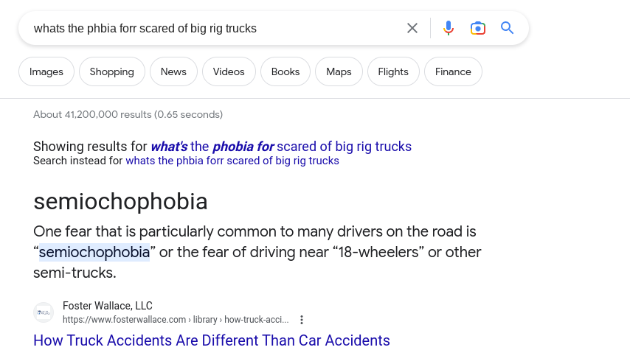Submit search with magnifying glass icon
This screenshot has width=630, height=364.
507,28
